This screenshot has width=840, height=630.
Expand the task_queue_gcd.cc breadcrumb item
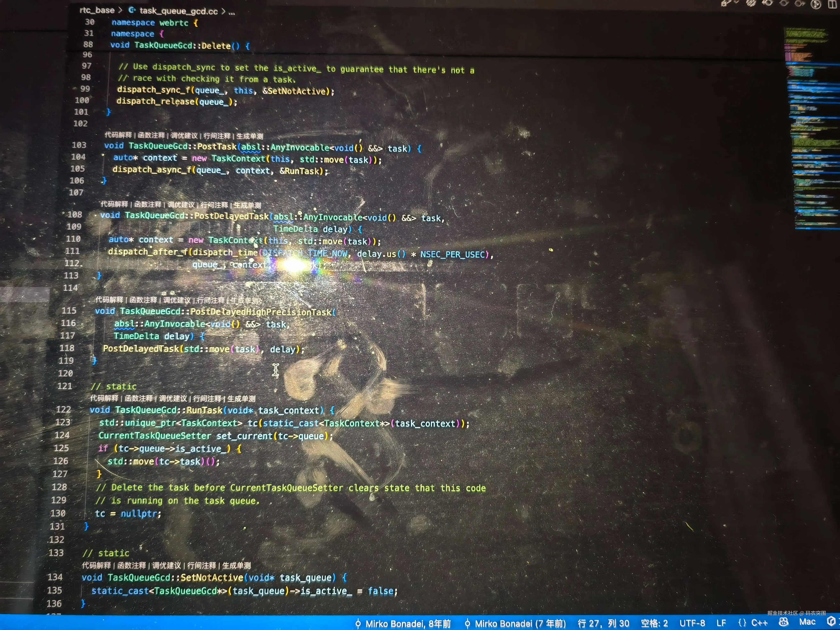coord(178,11)
